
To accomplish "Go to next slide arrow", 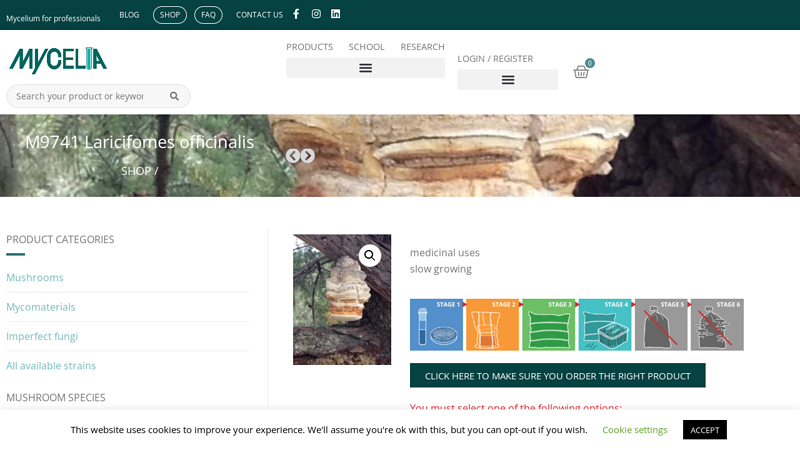I will pyautogui.click(x=308, y=156).
